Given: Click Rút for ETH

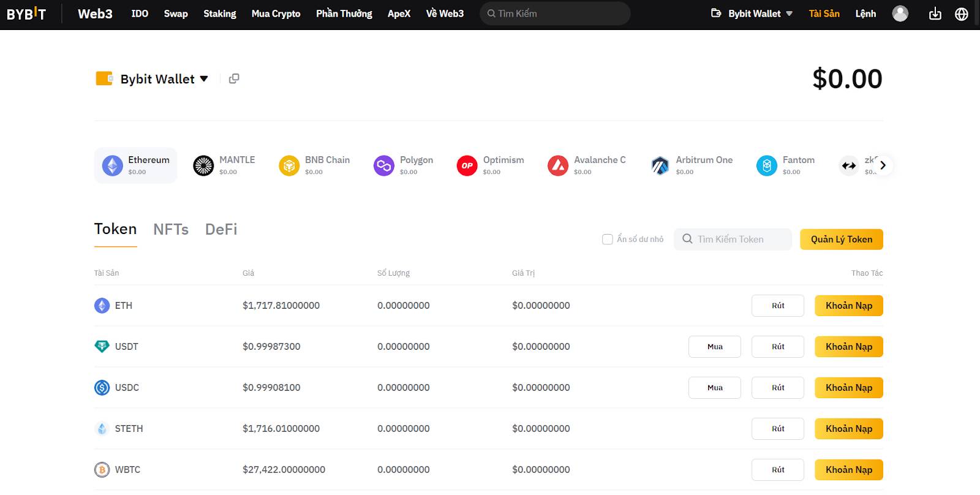Looking at the screenshot, I should point(778,306).
